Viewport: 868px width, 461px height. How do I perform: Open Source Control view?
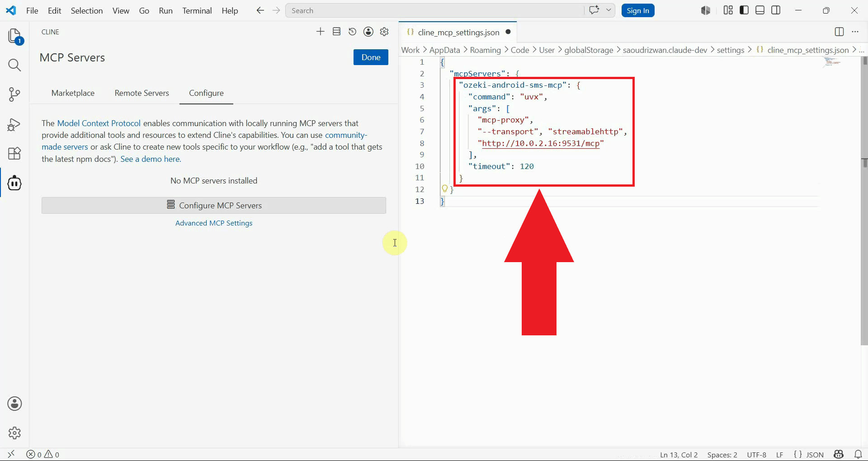point(14,94)
